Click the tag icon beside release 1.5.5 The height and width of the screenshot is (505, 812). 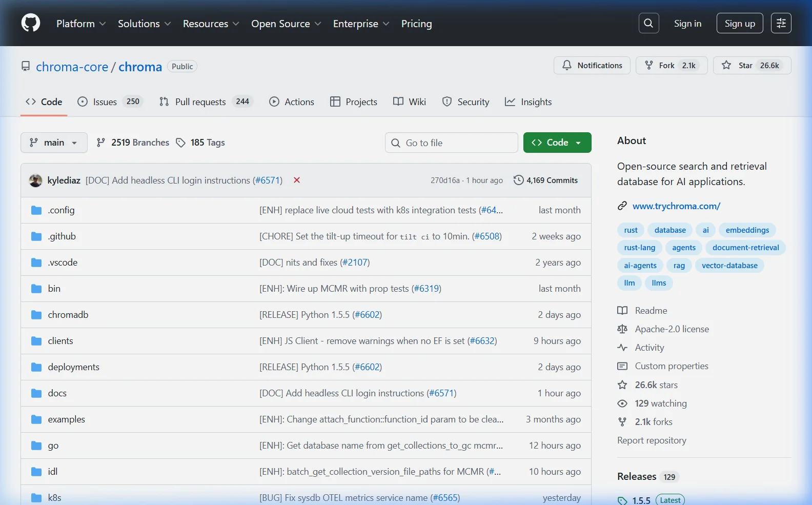[622, 500]
